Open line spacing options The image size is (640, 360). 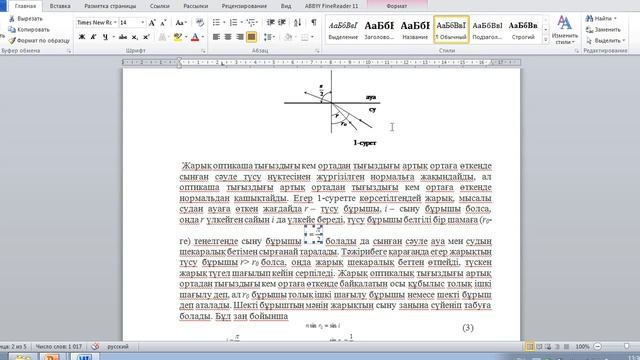point(269,37)
